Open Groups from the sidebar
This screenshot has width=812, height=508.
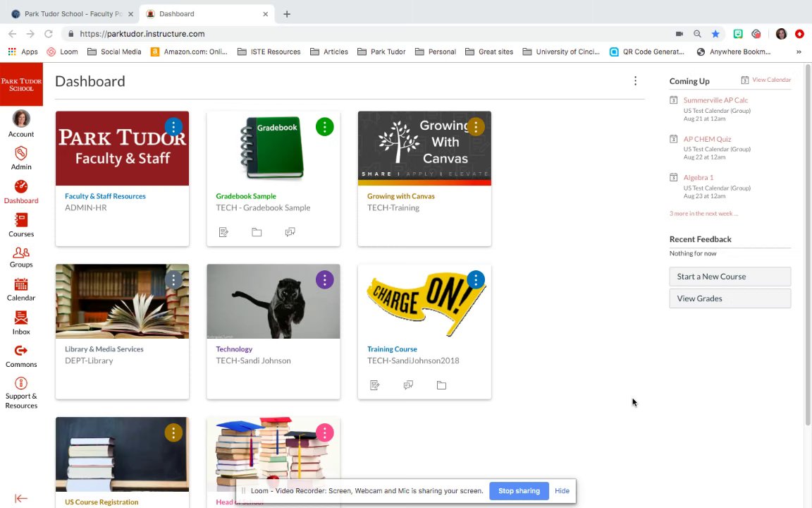tap(21, 257)
